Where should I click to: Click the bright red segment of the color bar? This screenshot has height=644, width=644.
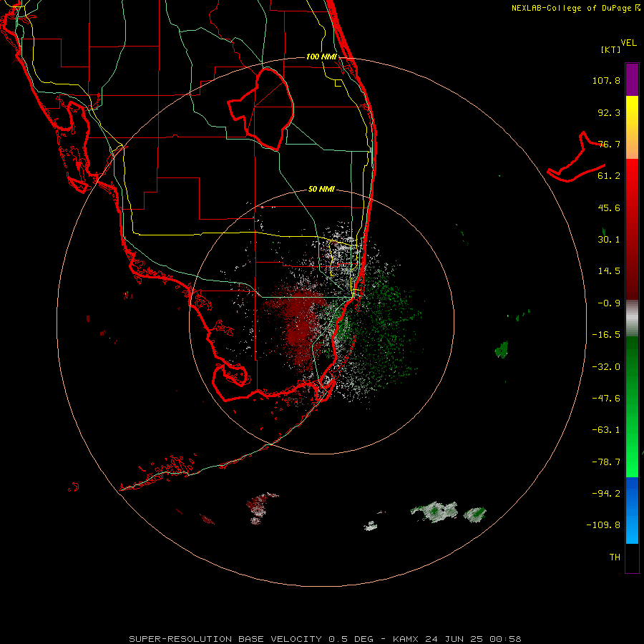tap(632, 177)
